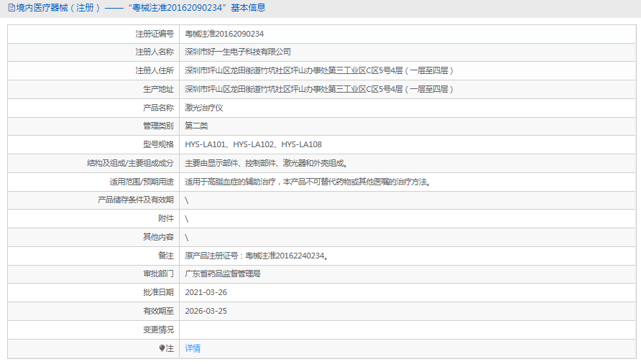641x364 pixels.
Task: Click the page title 境内医疗器械（注册）基本信息
Action: coord(141,8)
